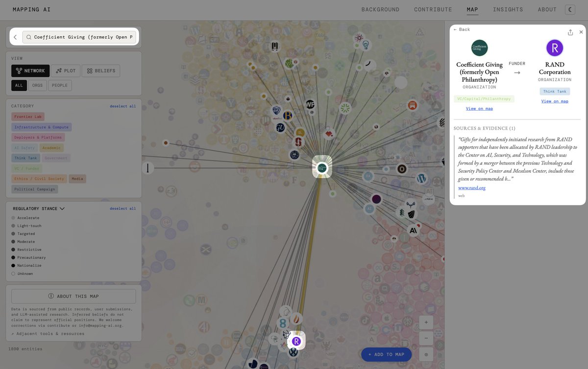Select the teal number 8 node
Screen dimensions: 588x369
[282, 323]
